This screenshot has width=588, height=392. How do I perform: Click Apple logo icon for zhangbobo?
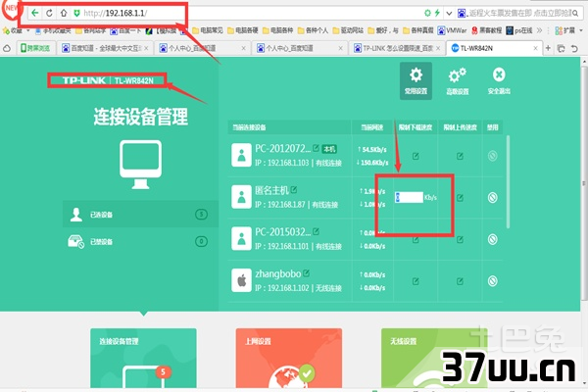pos(241,280)
